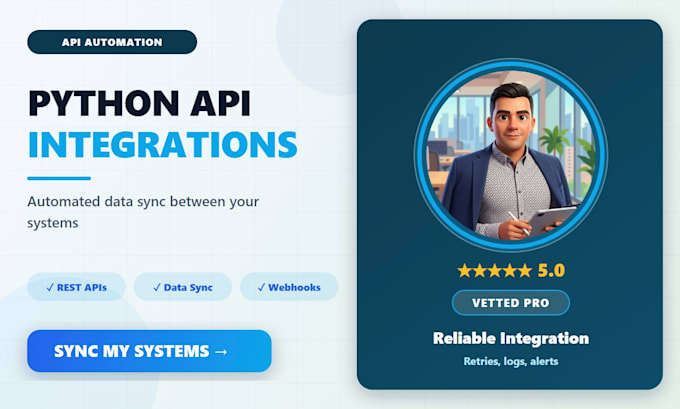Image resolution: width=680 pixels, height=409 pixels.
Task: Click the SYNC MY SYSTEMS button
Action: (x=149, y=351)
